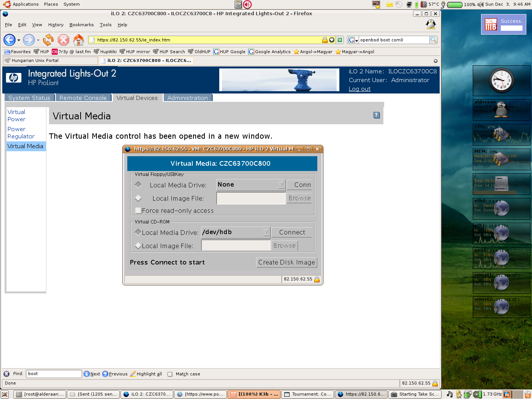Screen dimensions: 532x399
Task: Click the K3b Success progress widget on desktop
Action: click(503, 24)
